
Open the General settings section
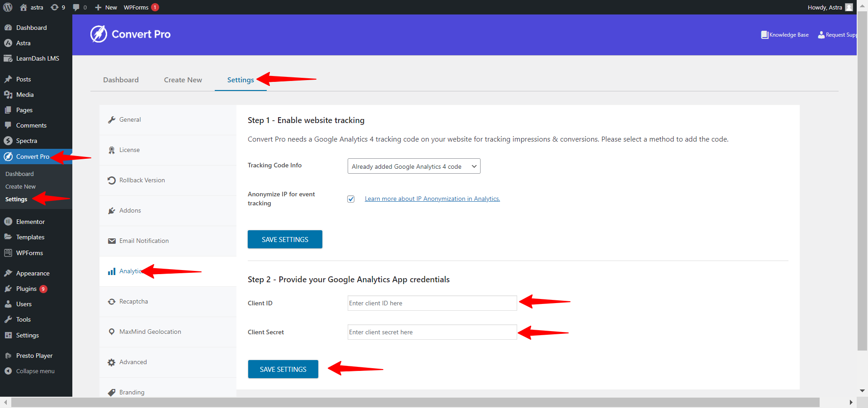[x=168, y=120]
